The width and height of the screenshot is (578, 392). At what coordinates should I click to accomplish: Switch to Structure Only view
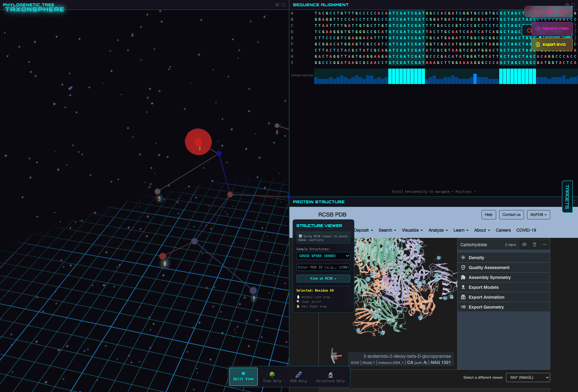331,377
